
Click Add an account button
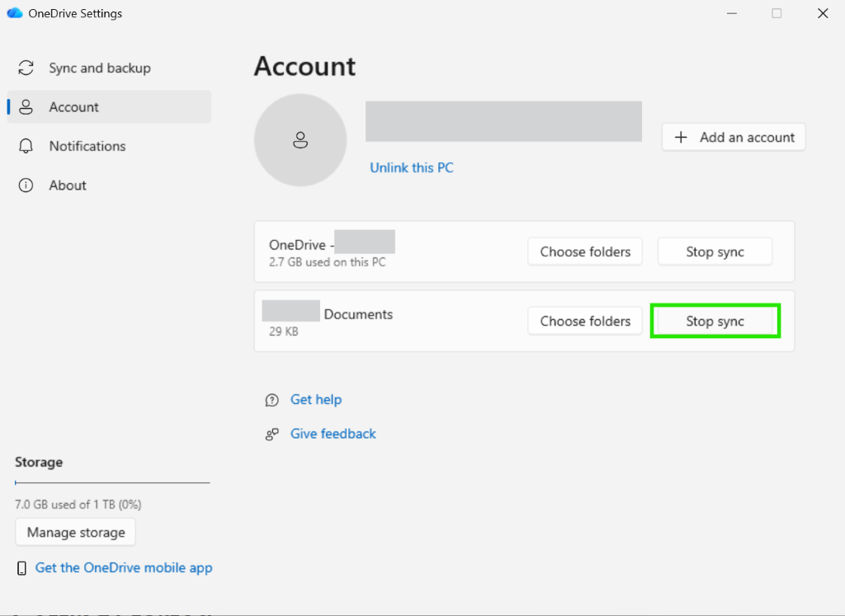click(734, 138)
